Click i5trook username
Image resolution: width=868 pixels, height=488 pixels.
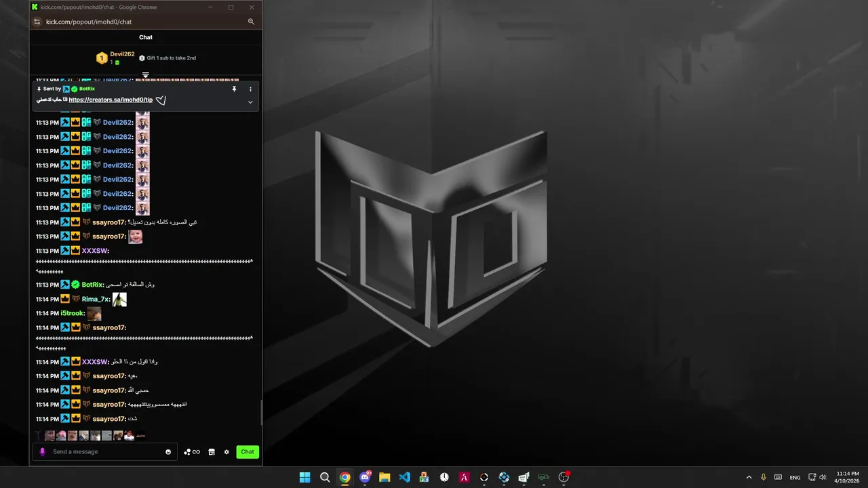click(72, 313)
